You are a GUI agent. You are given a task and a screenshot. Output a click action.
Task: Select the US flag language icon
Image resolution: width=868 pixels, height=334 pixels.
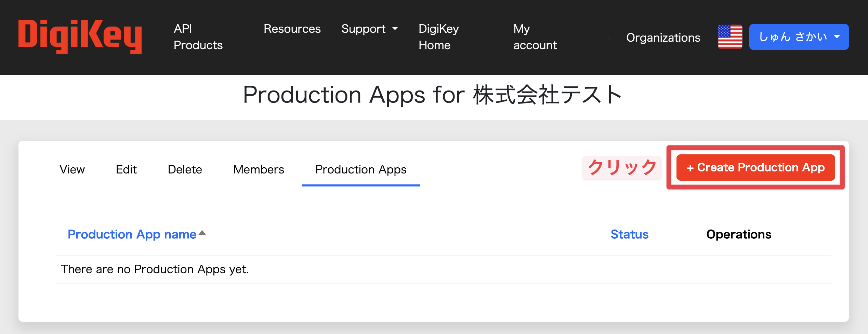[730, 37]
